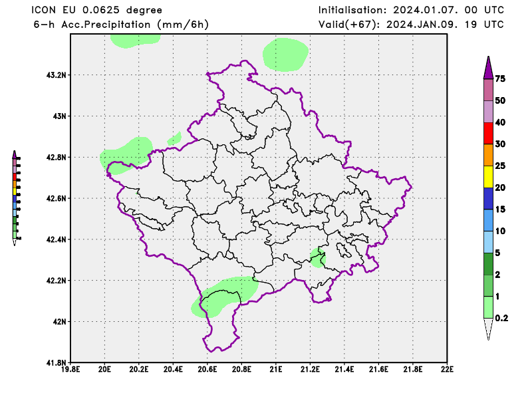
Task: Click the 42N latitude axis label
Action: pyautogui.click(x=59, y=322)
